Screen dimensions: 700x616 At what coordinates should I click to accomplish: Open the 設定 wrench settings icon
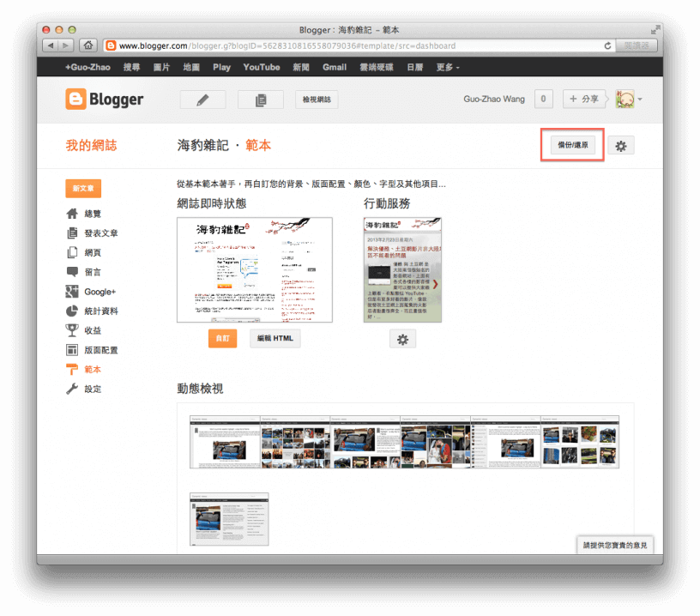click(72, 389)
